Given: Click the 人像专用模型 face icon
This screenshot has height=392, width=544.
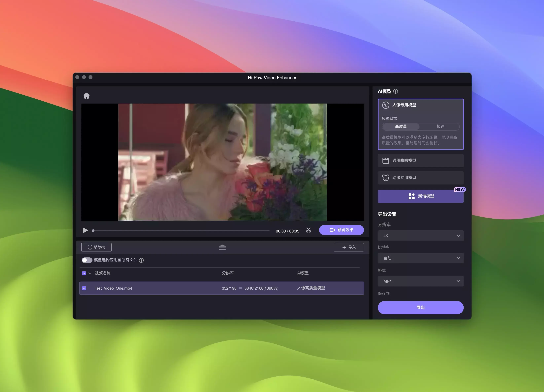Looking at the screenshot, I should (x=385, y=105).
